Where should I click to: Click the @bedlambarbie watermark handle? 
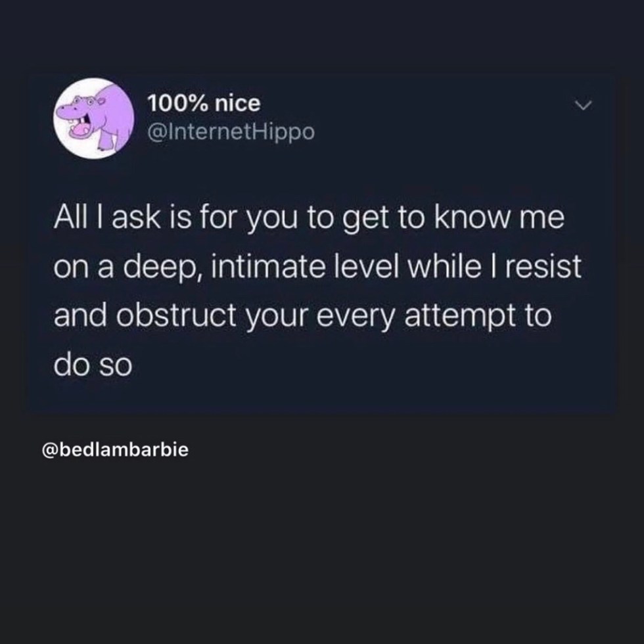coord(115,449)
